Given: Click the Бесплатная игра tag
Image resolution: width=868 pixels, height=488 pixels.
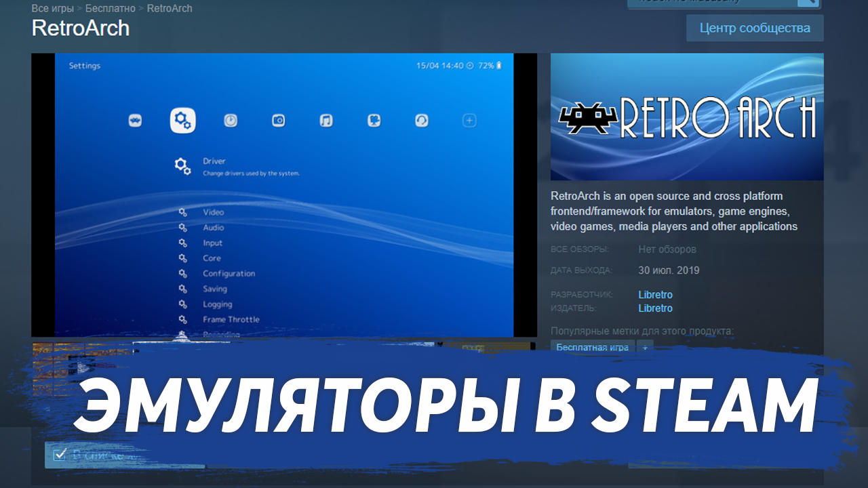Looking at the screenshot, I should [593, 348].
